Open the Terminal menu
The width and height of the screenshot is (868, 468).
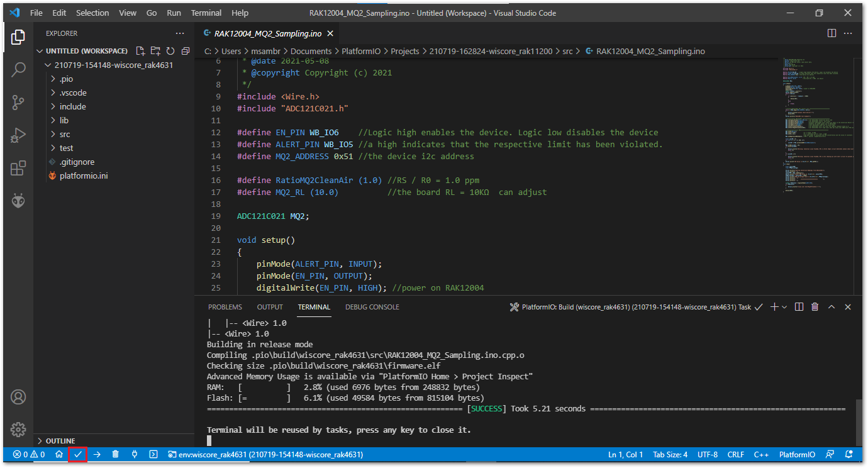(x=206, y=13)
